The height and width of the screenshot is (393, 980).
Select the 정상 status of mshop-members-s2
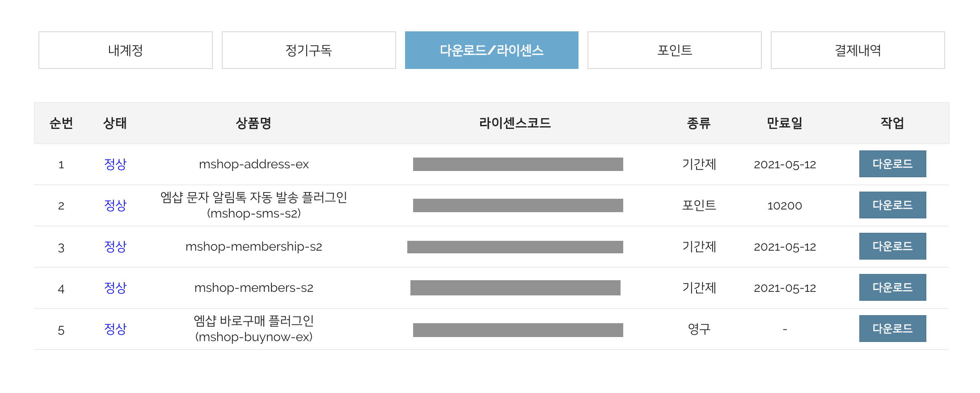click(x=115, y=288)
